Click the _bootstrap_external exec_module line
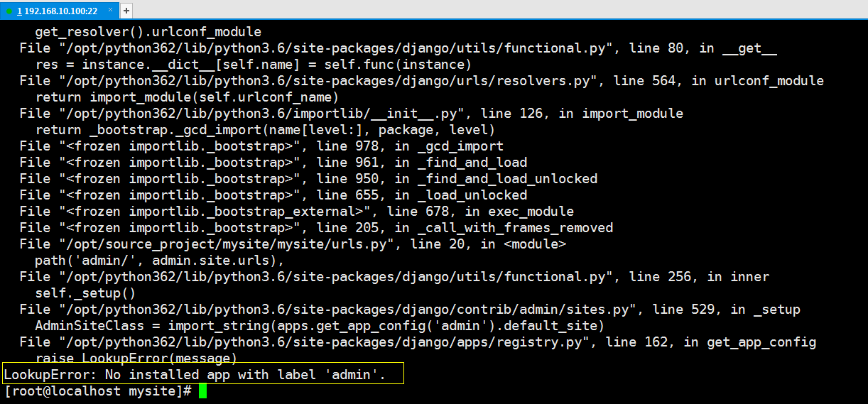Viewport: 868px width, 404px height. pyautogui.click(x=297, y=212)
